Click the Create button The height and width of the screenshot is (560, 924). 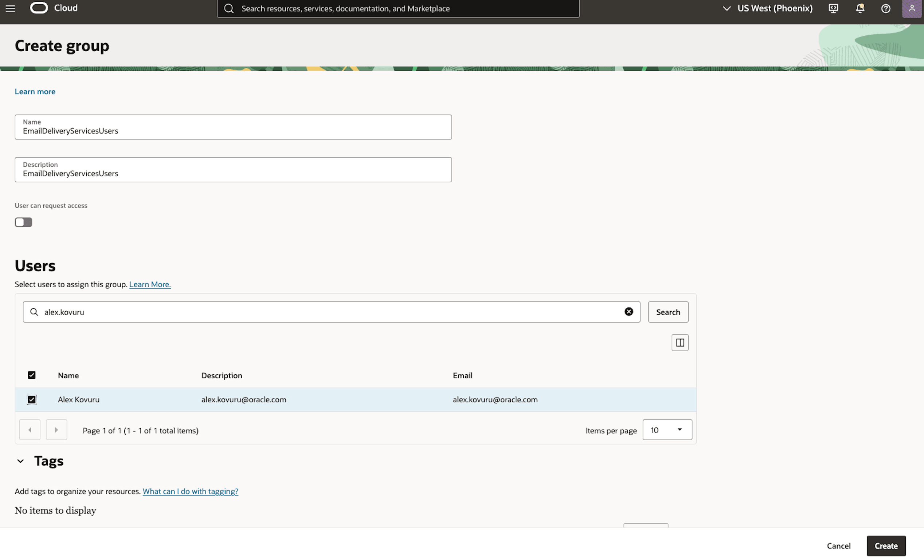click(x=886, y=546)
